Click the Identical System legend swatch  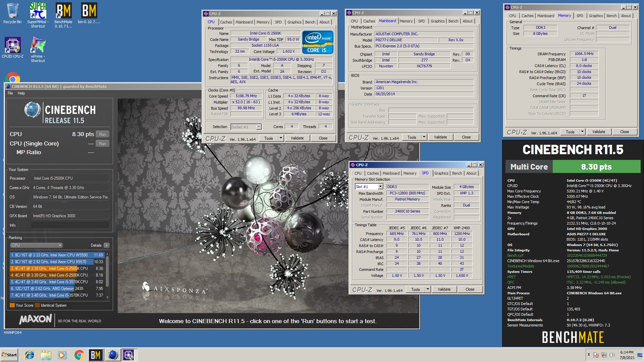[38, 305]
